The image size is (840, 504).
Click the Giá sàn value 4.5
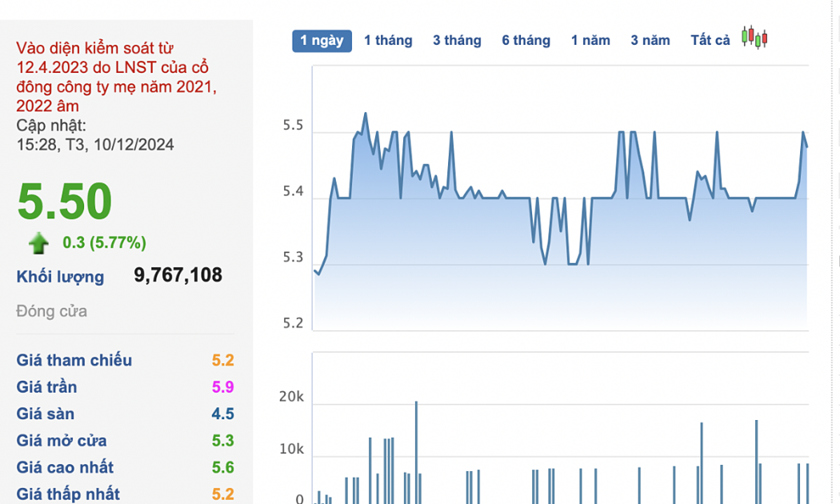[222, 414]
